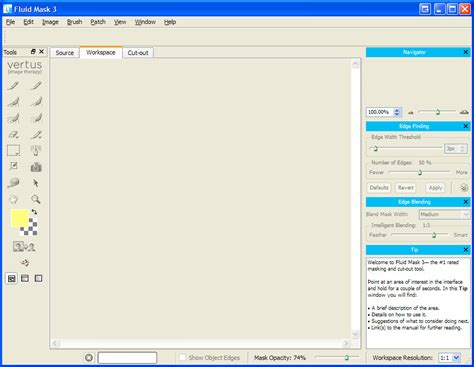
Task: Select the Hand pan tool
Action: [x=13, y=199]
